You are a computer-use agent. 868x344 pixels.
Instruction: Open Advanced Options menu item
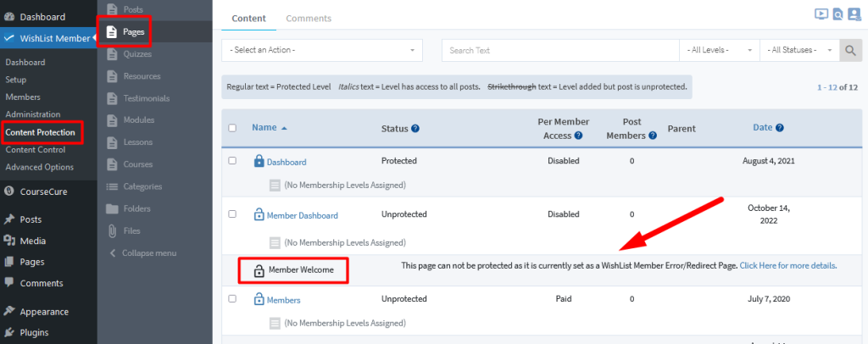point(39,167)
